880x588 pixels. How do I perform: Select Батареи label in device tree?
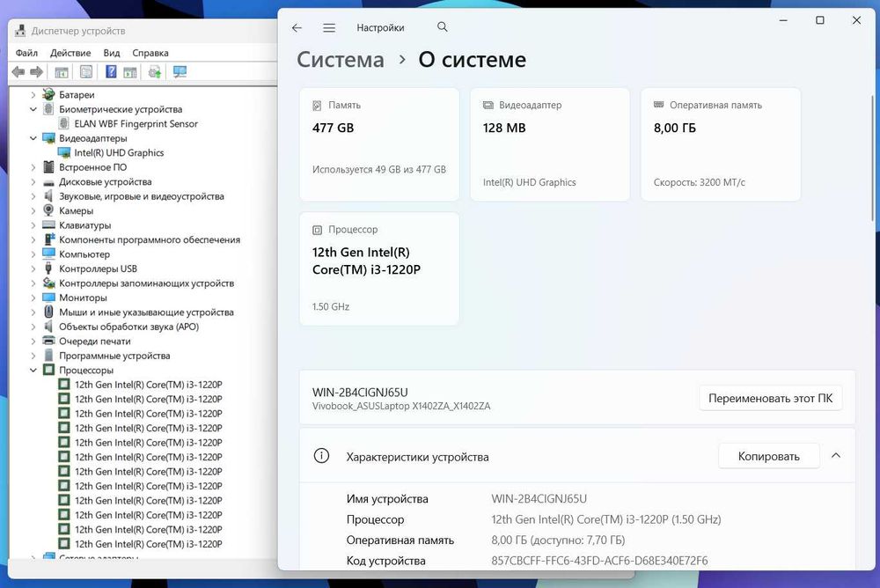click(x=77, y=95)
